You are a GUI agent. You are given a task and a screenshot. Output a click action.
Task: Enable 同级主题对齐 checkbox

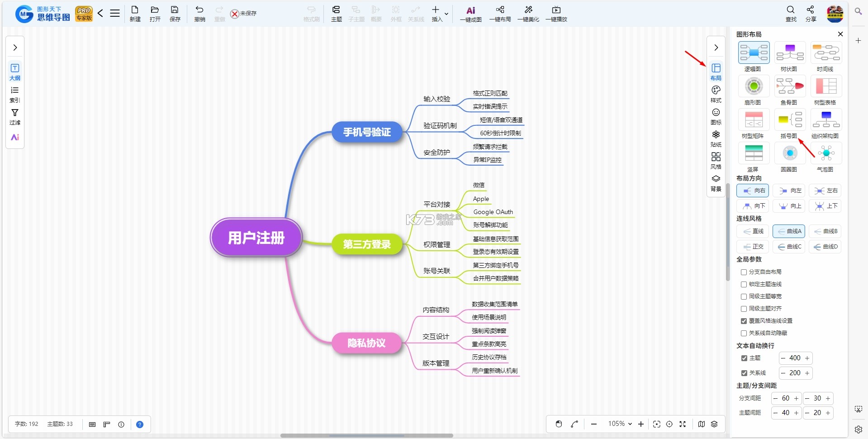pos(744,309)
